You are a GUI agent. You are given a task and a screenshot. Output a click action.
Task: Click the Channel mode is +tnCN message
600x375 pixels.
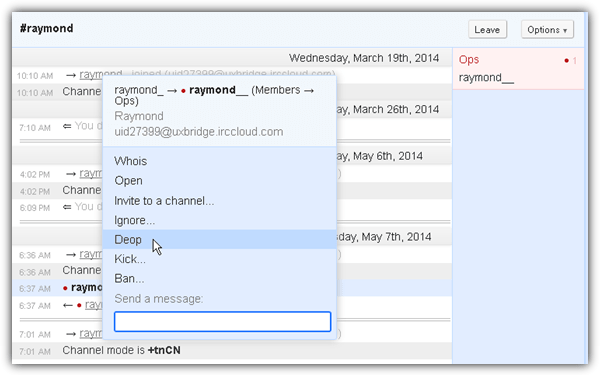[121, 351]
